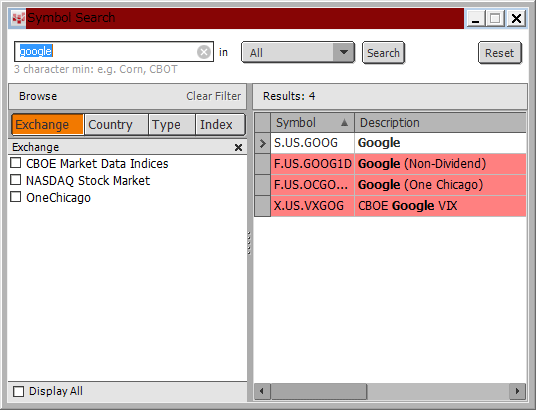Viewport: 536px width, 410px height.
Task: Select the F.US.OCGO... symbol cell
Action: (312, 185)
